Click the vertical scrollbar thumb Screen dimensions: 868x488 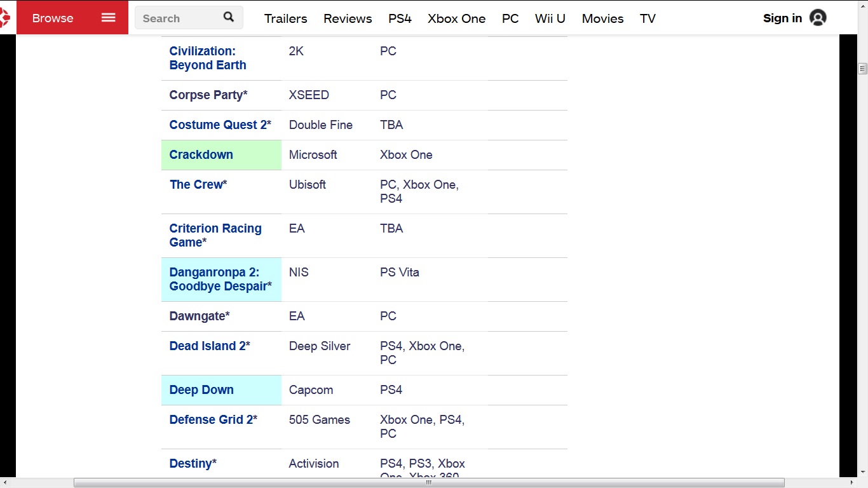(x=863, y=69)
